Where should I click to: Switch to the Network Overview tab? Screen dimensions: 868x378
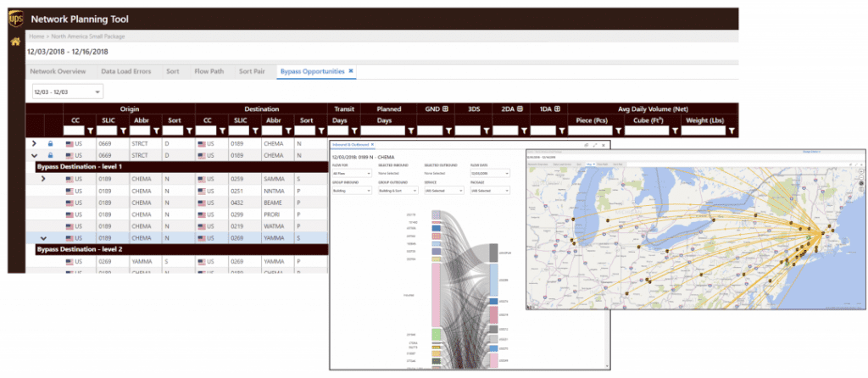point(58,71)
